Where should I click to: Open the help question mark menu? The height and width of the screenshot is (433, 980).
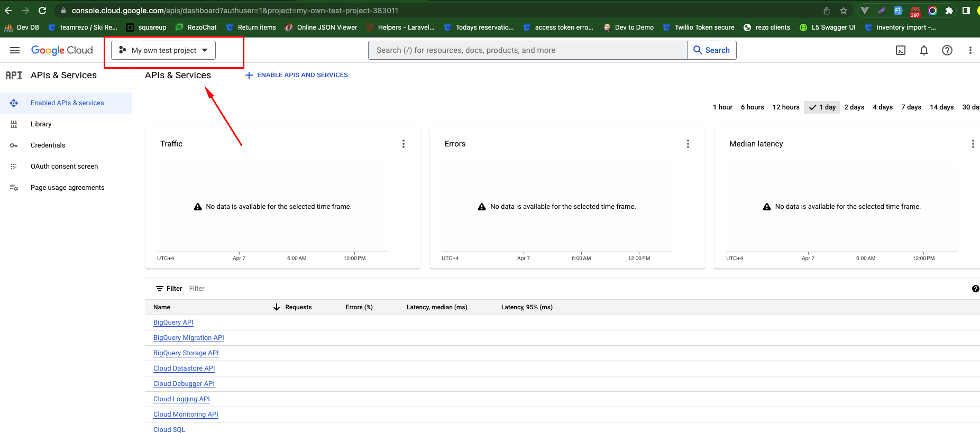947,50
